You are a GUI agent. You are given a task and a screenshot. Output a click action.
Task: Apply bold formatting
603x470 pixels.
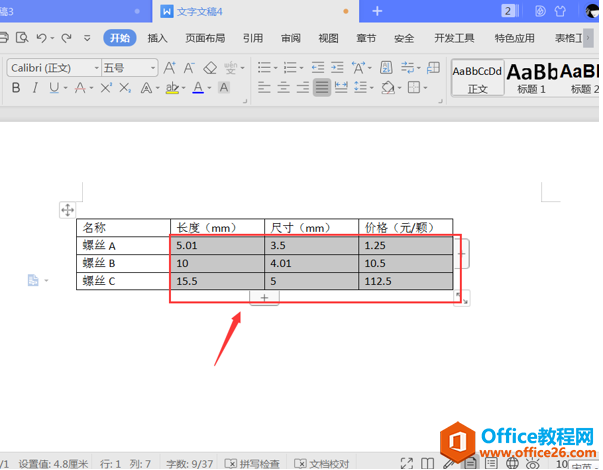tap(16, 88)
